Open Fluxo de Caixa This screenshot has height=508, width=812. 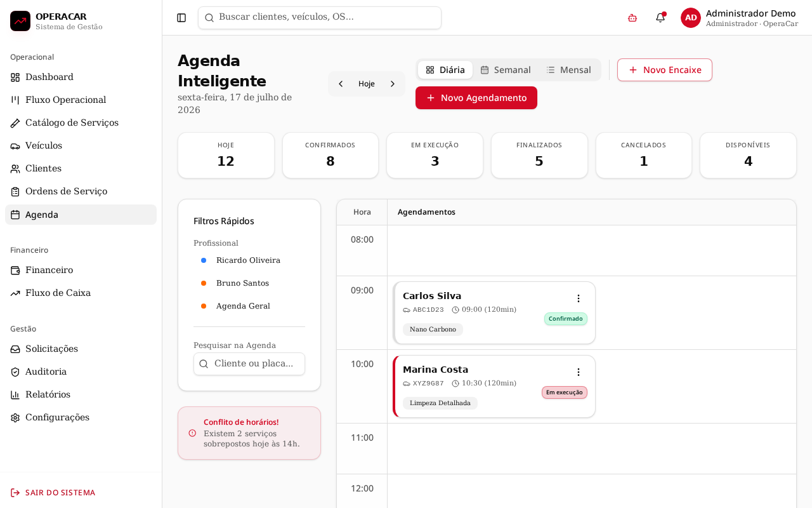click(x=81, y=293)
